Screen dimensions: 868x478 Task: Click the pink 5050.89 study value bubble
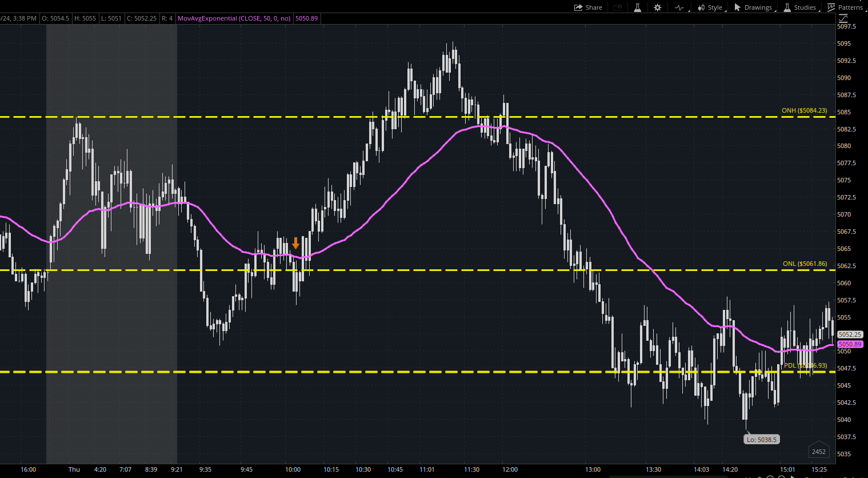[x=850, y=344]
